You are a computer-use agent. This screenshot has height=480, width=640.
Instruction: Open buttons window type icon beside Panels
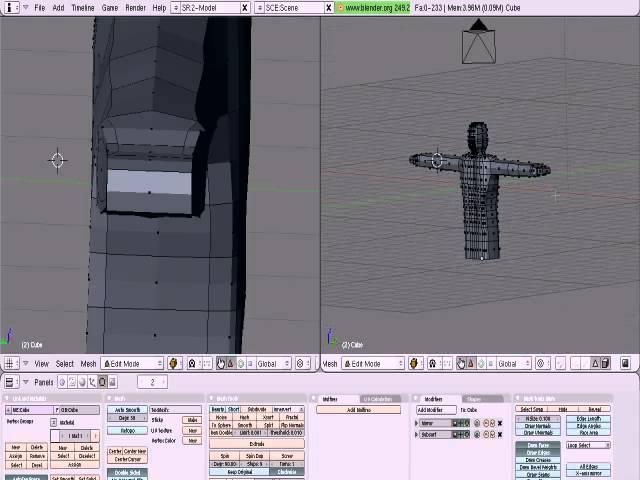11,382
